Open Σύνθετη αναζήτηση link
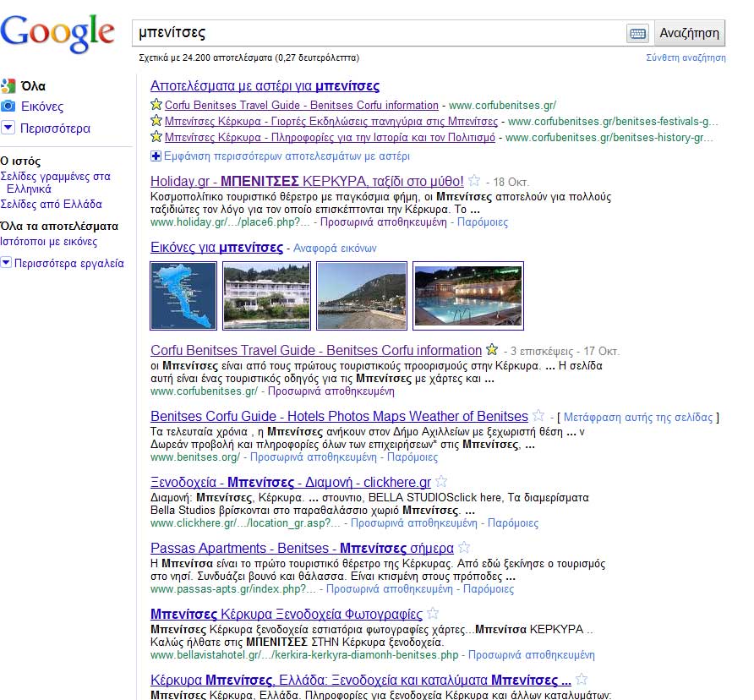Viewport: 754px width, 700px height. (686, 57)
